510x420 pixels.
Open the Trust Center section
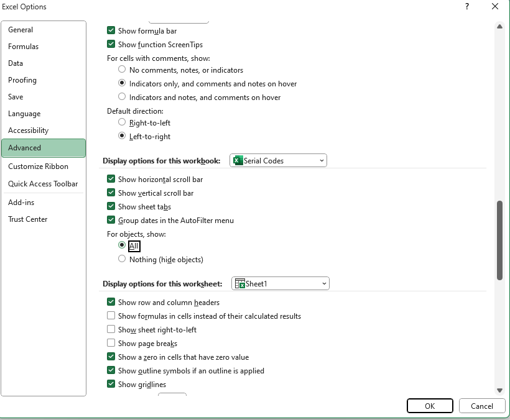pos(29,219)
